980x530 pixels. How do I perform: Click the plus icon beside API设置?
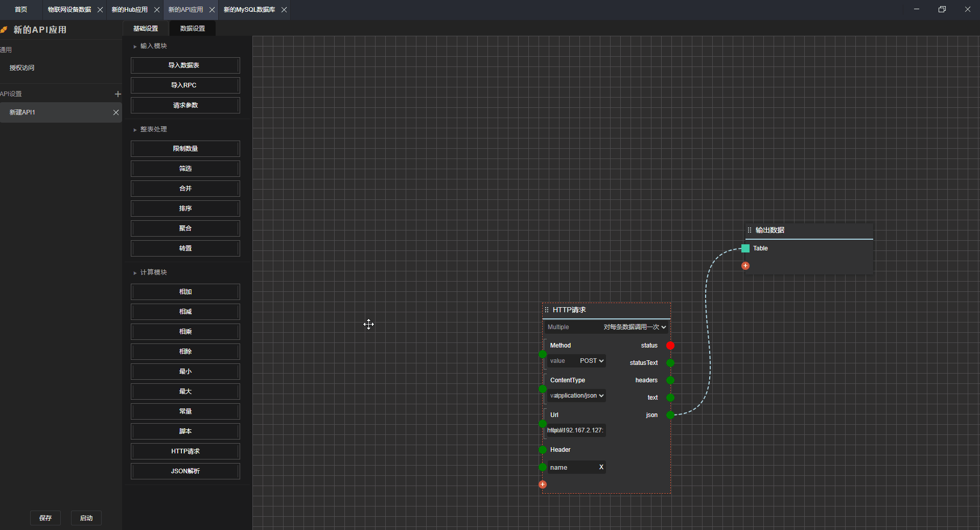point(118,94)
